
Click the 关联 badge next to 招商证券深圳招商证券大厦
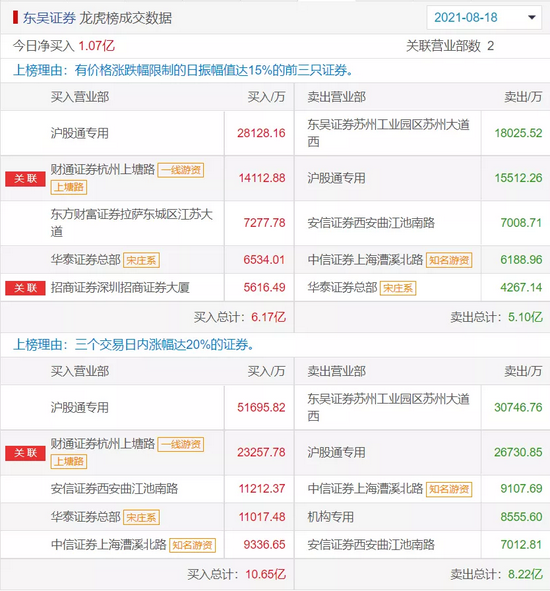click(25, 288)
